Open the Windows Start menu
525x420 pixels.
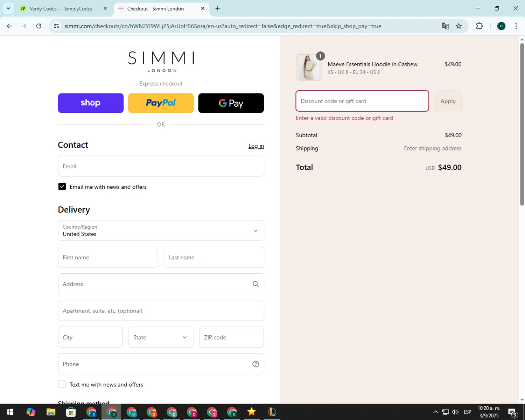click(10, 412)
